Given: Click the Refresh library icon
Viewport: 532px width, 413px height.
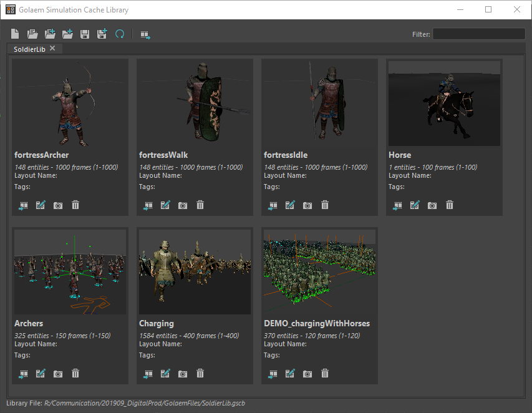Looking at the screenshot, I should (x=120, y=34).
